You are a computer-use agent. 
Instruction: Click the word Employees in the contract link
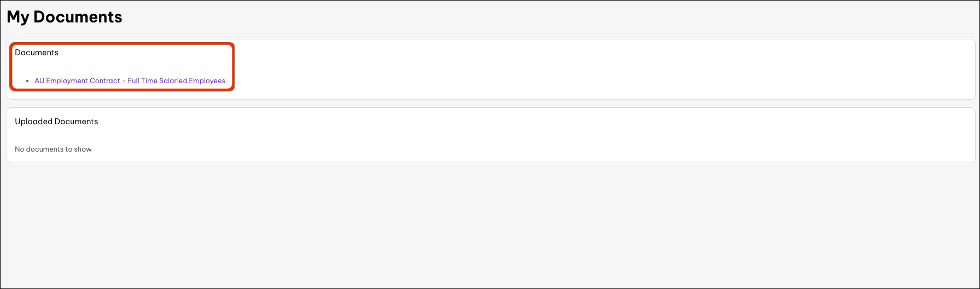[x=207, y=80]
